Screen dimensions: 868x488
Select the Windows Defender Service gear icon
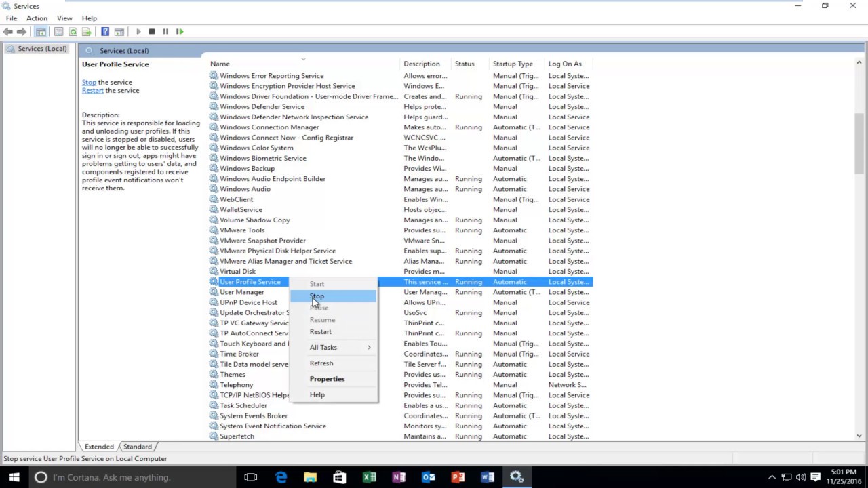point(214,107)
